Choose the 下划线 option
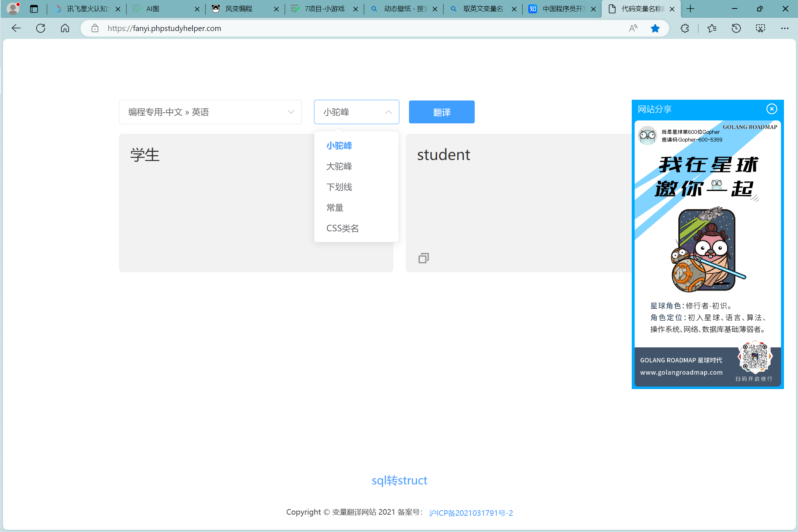The height and width of the screenshot is (532, 798). (339, 187)
